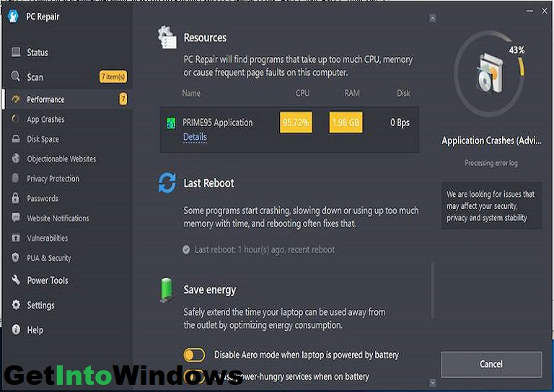Click the Processing error log status text

[491, 163]
